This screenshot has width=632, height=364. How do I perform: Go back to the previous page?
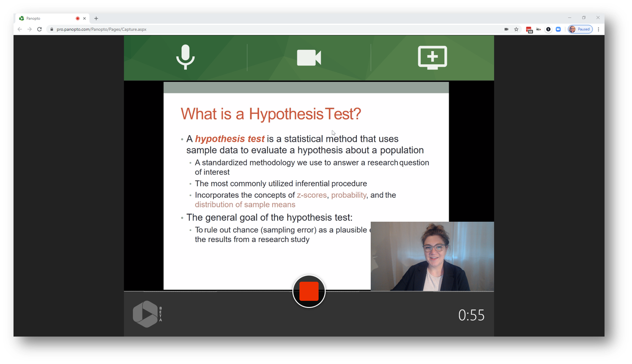(x=19, y=30)
